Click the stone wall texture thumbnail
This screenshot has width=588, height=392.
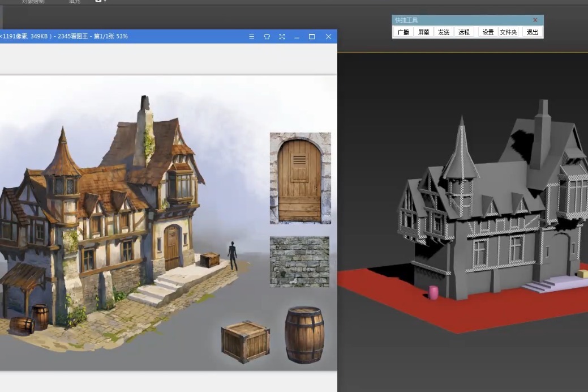(299, 262)
